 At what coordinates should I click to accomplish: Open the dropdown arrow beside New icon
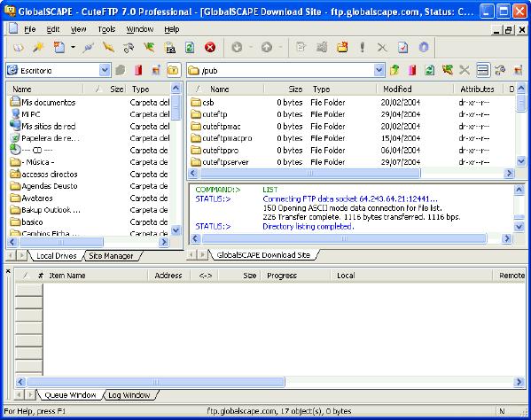coord(73,48)
